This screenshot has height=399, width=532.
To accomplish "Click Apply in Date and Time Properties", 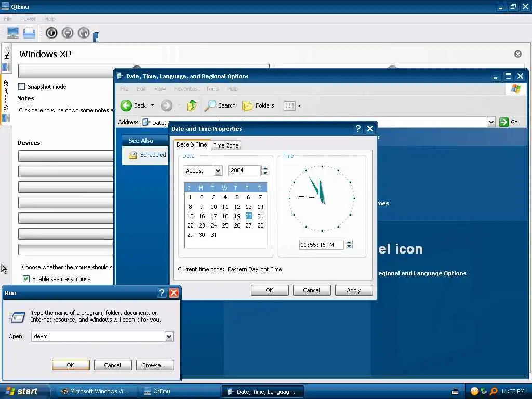I will (x=353, y=290).
